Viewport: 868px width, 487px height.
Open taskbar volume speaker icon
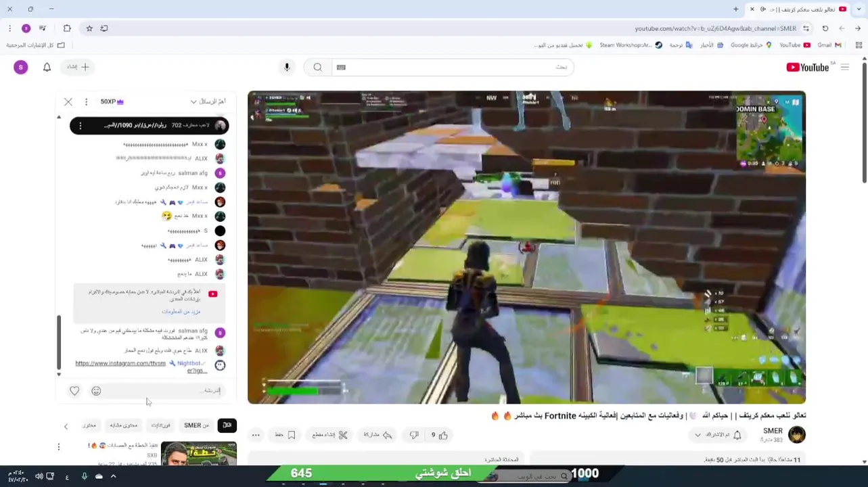[x=39, y=476]
